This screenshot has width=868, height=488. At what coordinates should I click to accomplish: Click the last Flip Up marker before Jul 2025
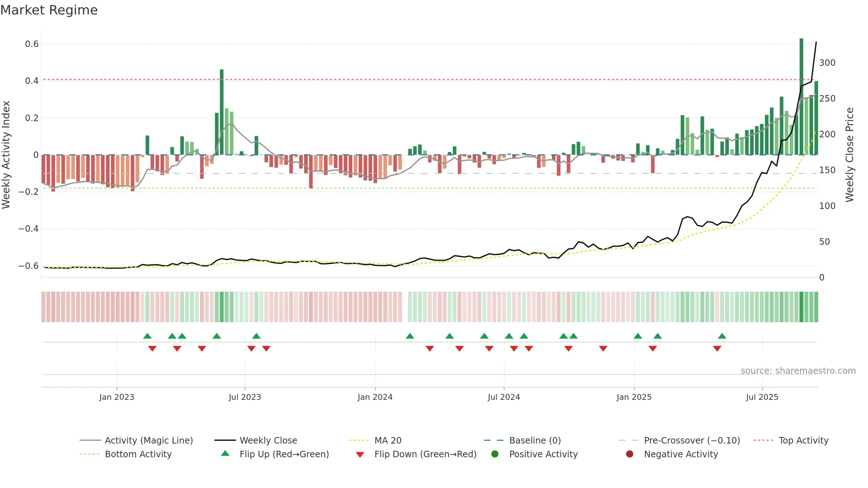tap(722, 336)
